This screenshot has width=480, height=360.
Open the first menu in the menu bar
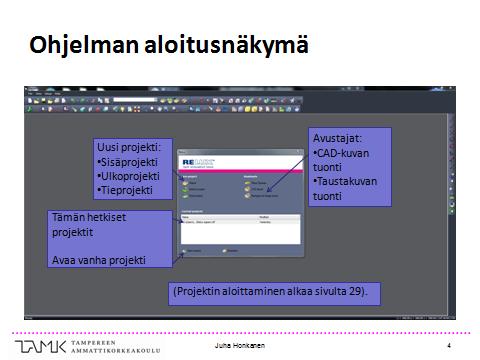(30, 94)
